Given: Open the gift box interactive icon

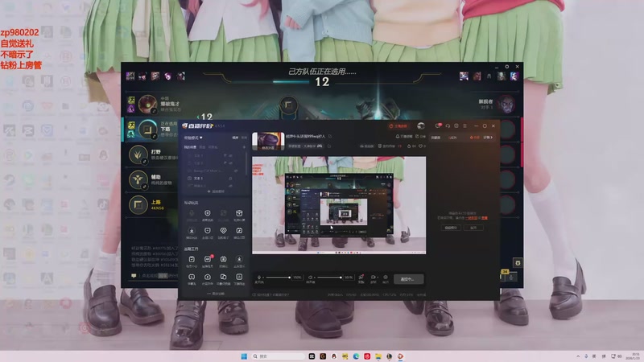Looking at the screenshot, I should 239,213.
